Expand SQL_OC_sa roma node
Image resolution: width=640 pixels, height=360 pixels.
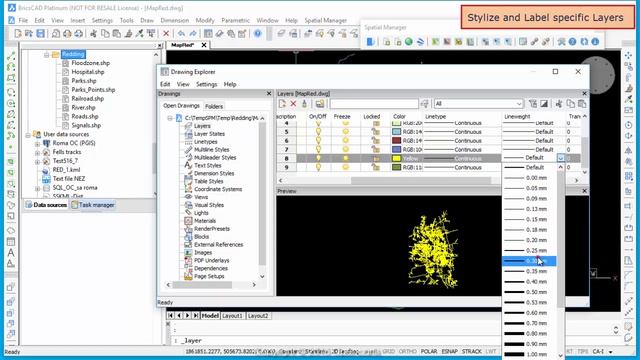point(37,188)
